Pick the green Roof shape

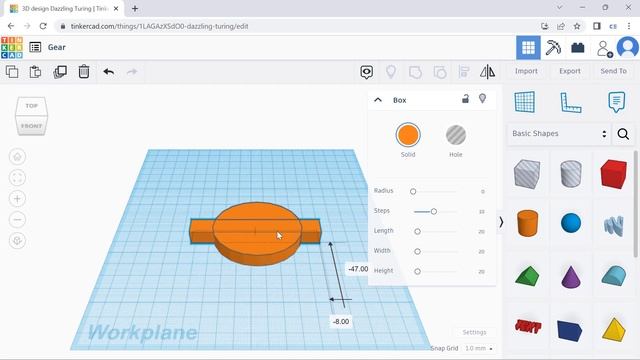pos(527,276)
